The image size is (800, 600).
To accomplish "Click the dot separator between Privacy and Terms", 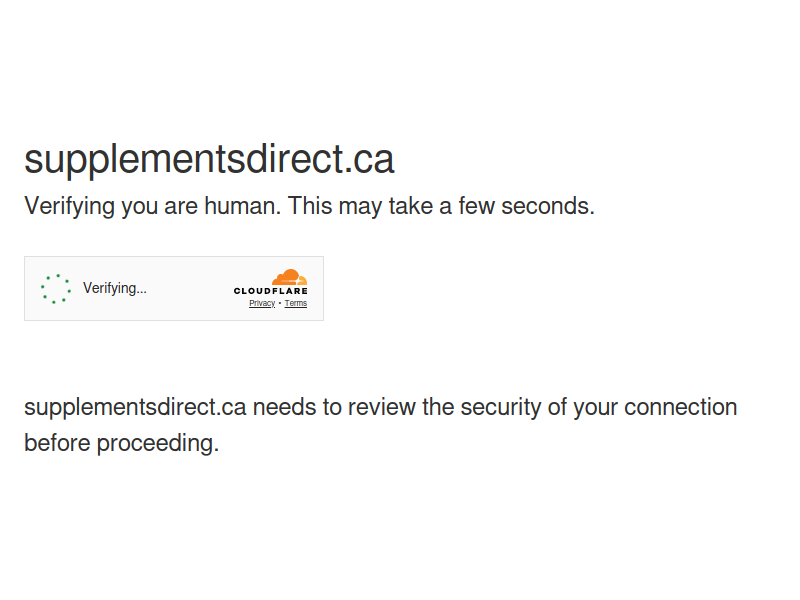I will click(x=280, y=303).
